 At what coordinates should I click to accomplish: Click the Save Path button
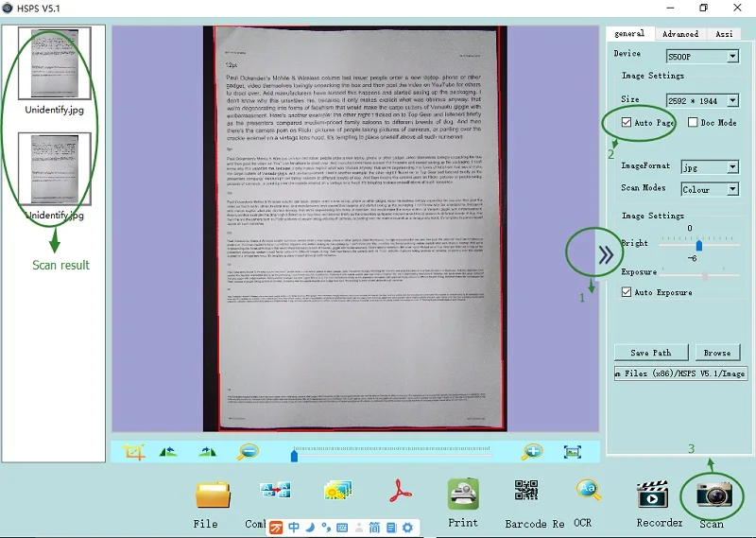pyautogui.click(x=651, y=353)
